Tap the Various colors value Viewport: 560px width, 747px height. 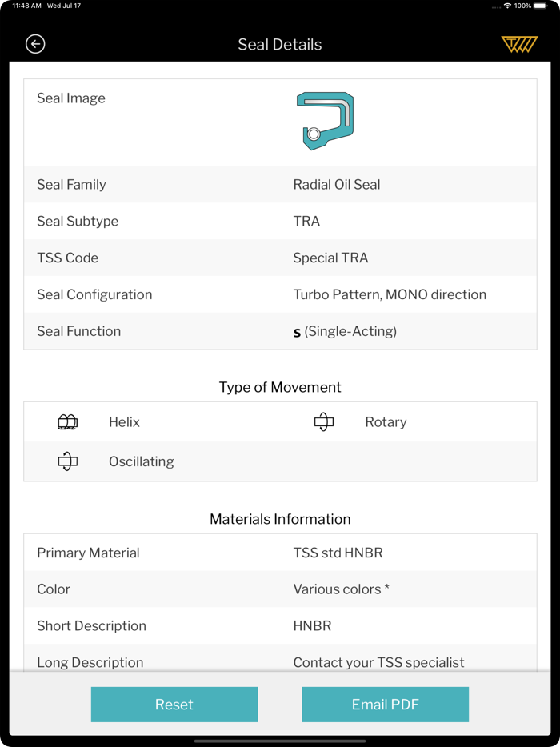click(341, 589)
